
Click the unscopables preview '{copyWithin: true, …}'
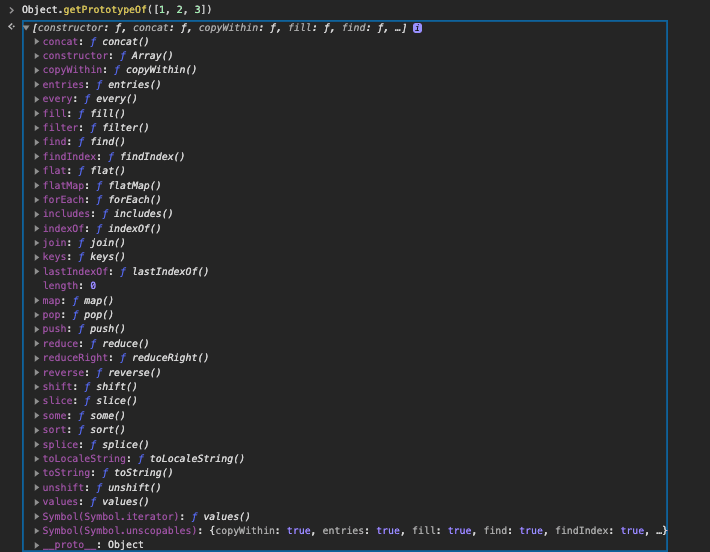[x=438, y=531]
